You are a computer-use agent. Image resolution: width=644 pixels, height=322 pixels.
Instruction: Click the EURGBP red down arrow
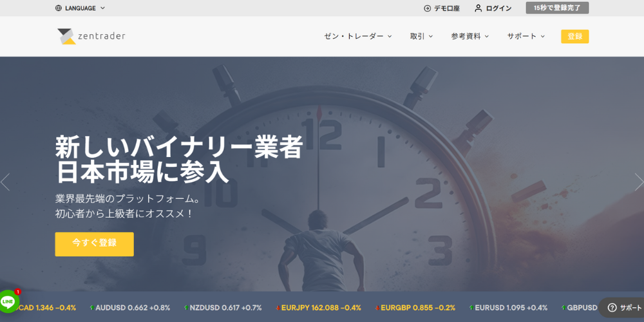point(377,308)
